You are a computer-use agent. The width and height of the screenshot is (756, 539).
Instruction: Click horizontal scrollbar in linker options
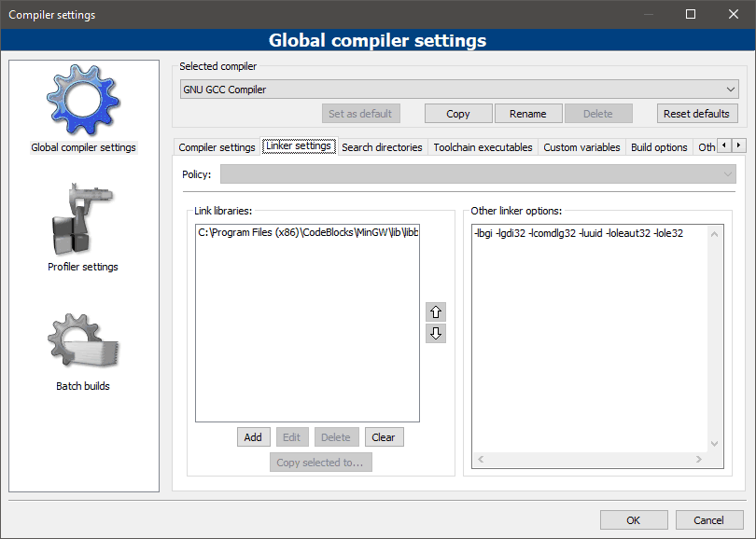[x=590, y=460]
